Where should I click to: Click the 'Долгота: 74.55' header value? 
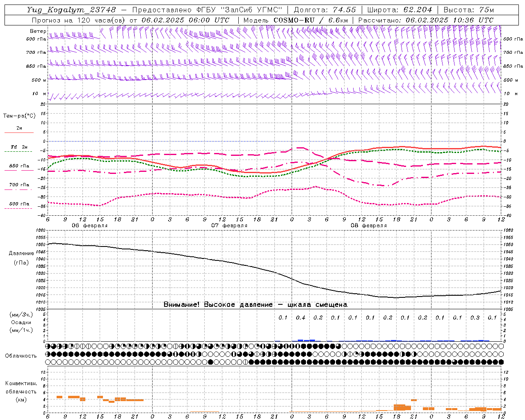pos(325,9)
